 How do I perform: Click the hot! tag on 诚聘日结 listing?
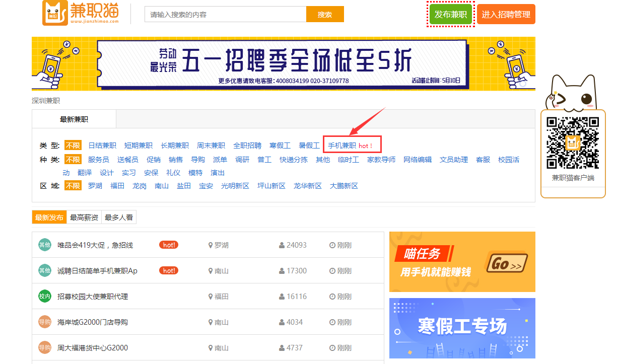pos(169,271)
